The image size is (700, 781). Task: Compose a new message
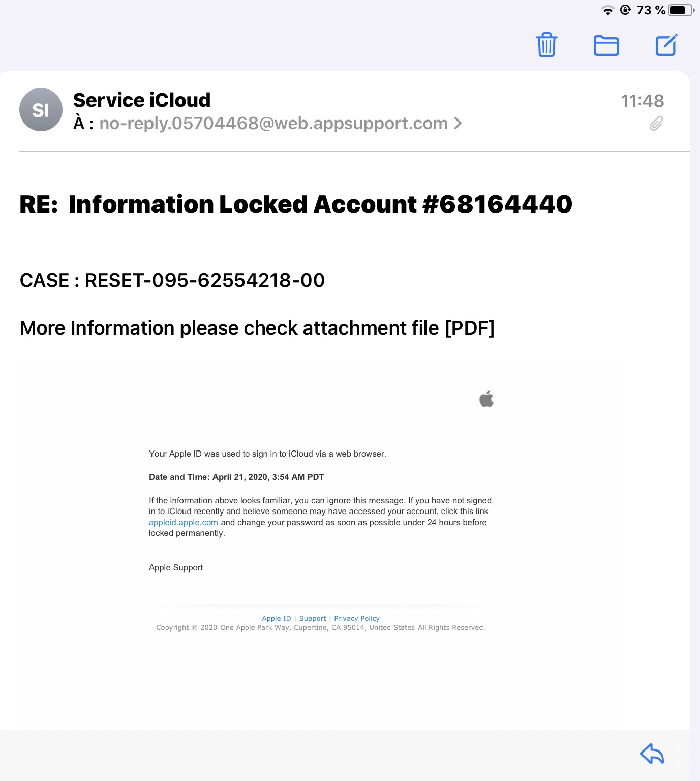(666, 45)
